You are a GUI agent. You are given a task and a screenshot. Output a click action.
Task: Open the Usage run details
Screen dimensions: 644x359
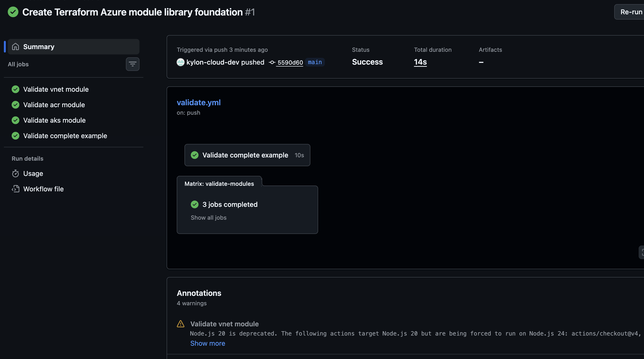pyautogui.click(x=33, y=173)
